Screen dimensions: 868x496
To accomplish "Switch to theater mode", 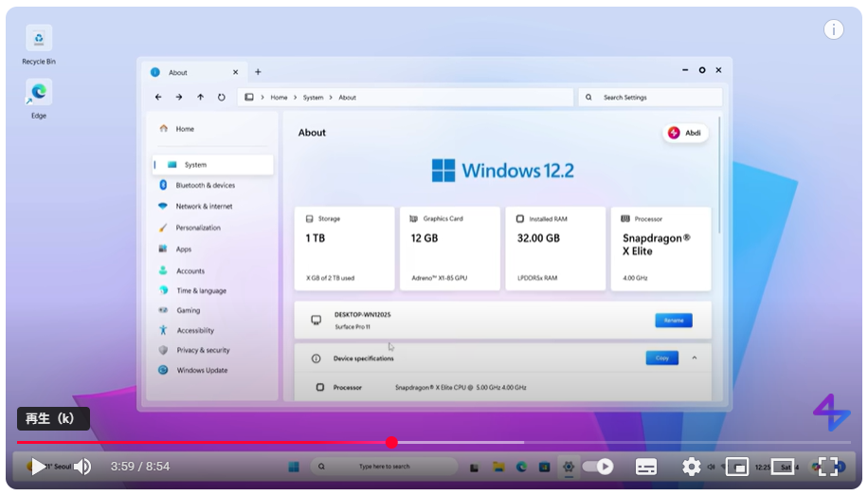I will (783, 467).
